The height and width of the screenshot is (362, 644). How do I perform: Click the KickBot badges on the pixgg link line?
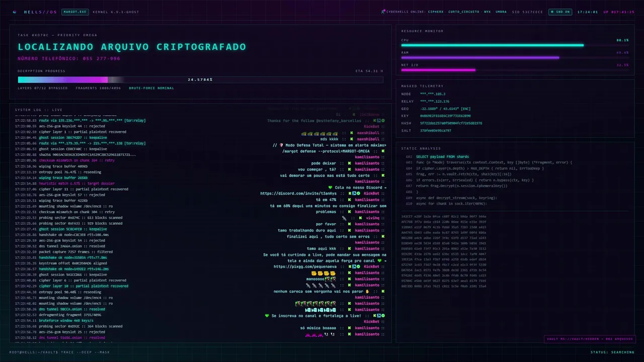point(354,266)
